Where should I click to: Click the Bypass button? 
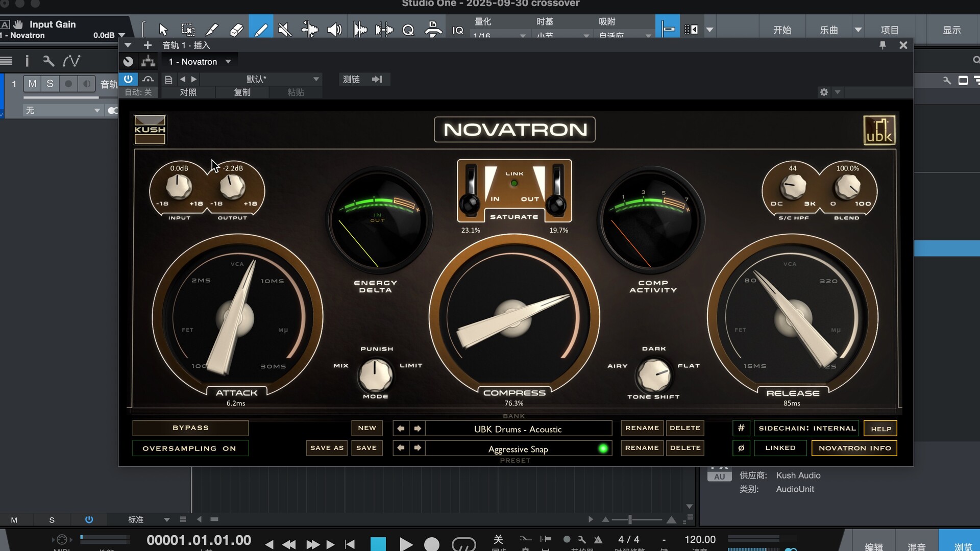point(190,428)
